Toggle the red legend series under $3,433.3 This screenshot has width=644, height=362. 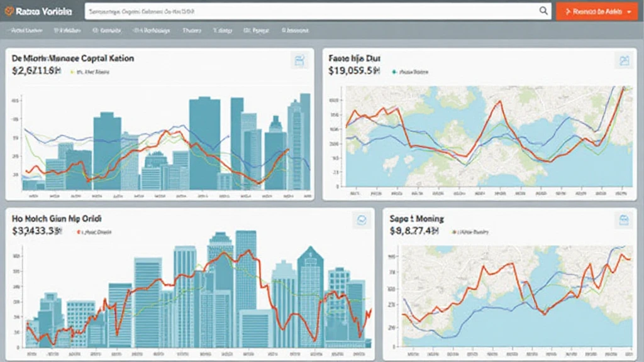point(79,232)
